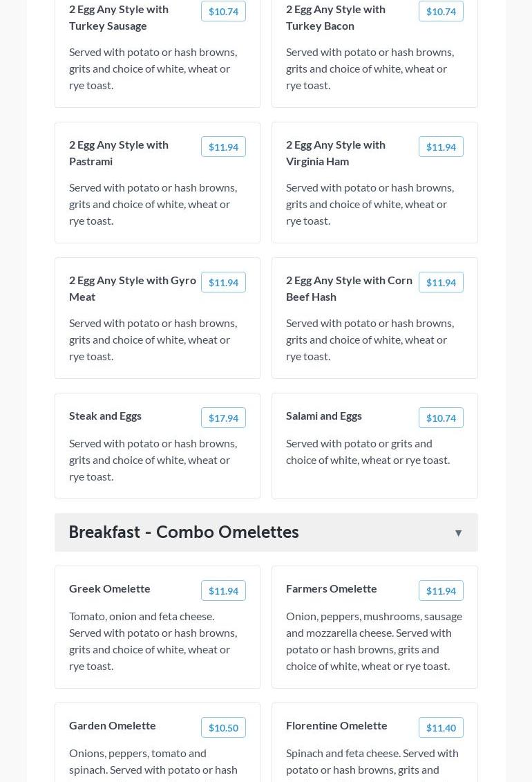Click price for 2 Egg with Pastrami

click(223, 147)
